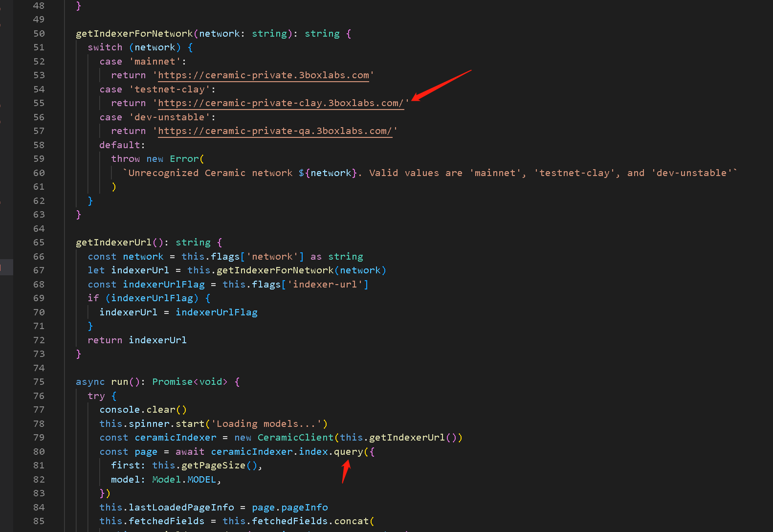
Task: Click line number 75 in the gutter
Action: pyautogui.click(x=39, y=382)
